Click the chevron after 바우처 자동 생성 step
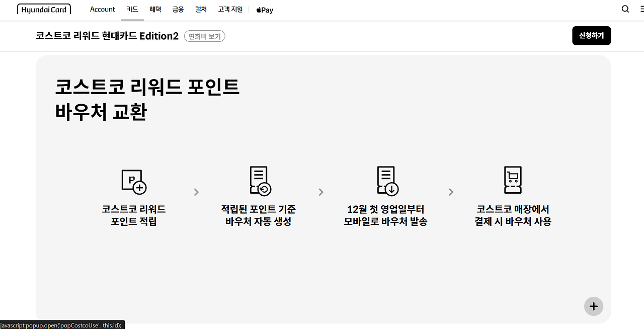The image size is (644, 329). 321,192
